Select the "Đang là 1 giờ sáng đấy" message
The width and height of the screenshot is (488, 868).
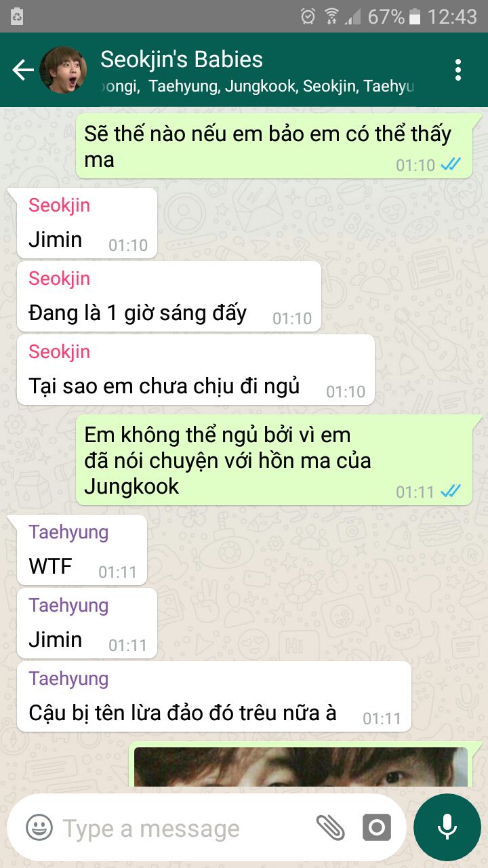pos(169,296)
